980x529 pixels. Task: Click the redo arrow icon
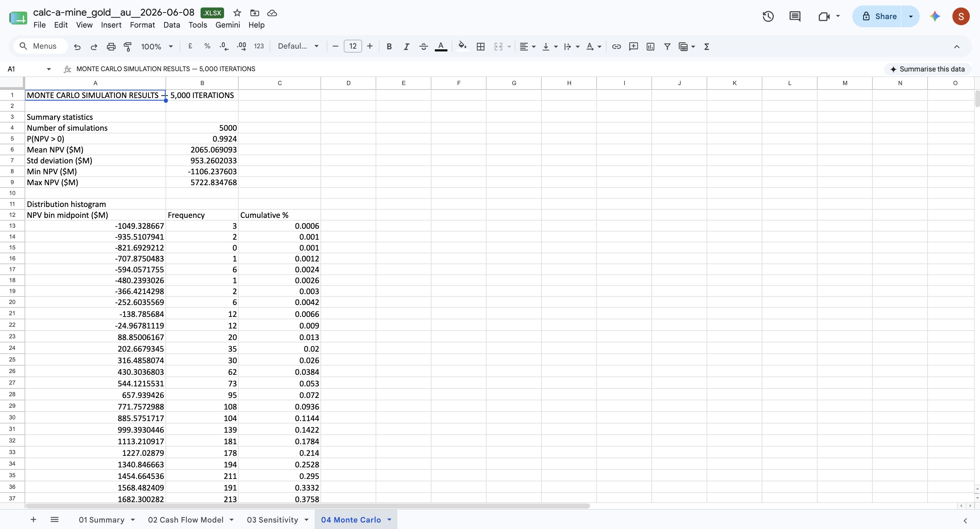pyautogui.click(x=94, y=46)
